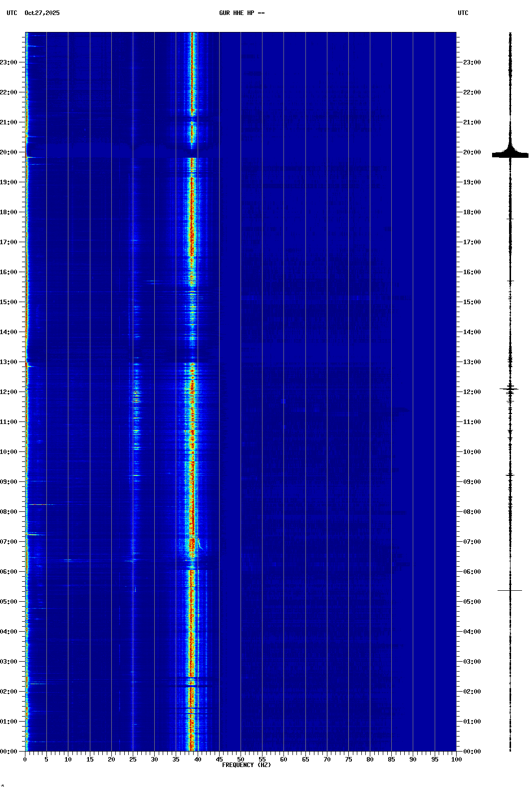Click the 50 Hz frequency axis label
This screenshot has width=532, height=791.
pyautogui.click(x=241, y=760)
